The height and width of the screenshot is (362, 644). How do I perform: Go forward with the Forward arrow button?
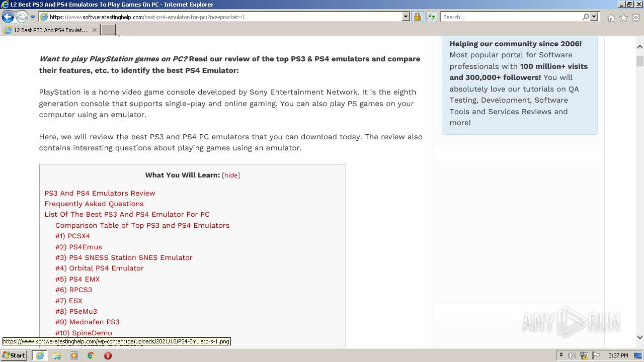pyautogui.click(x=22, y=17)
